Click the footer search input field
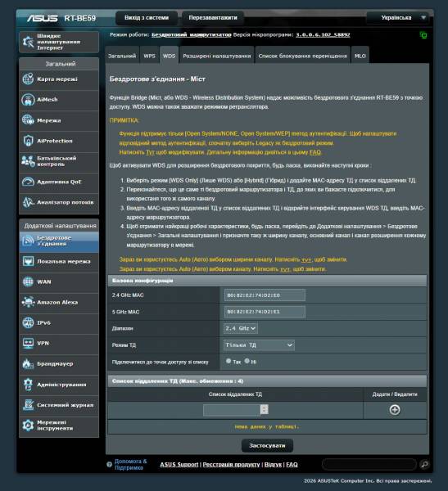448x491 pixels. click(x=369, y=464)
